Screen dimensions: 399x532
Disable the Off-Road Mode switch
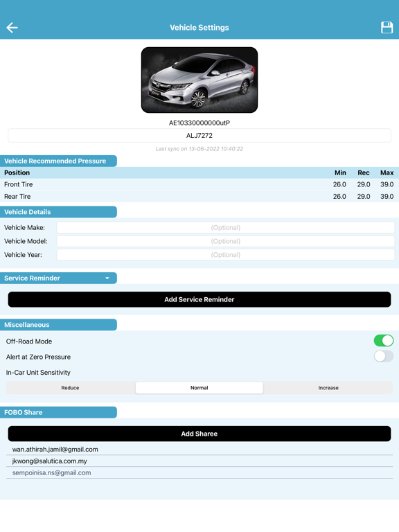[x=384, y=341]
